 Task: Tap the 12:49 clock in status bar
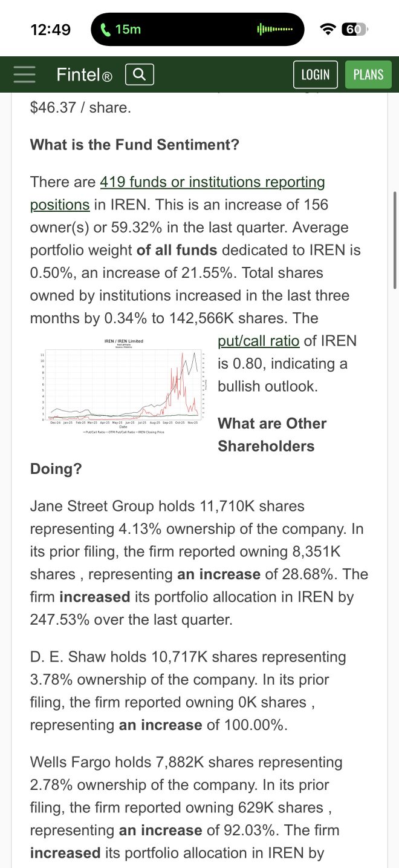pyautogui.click(x=50, y=29)
